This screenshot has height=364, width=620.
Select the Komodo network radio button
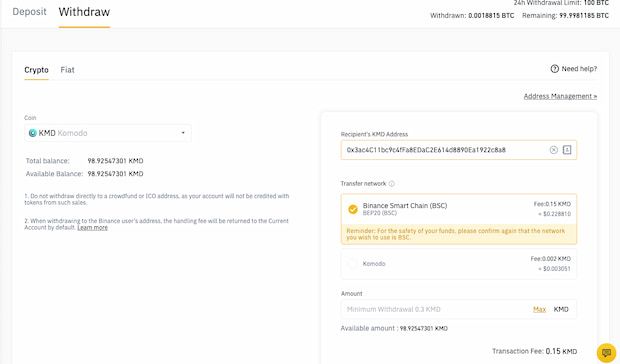(352, 264)
